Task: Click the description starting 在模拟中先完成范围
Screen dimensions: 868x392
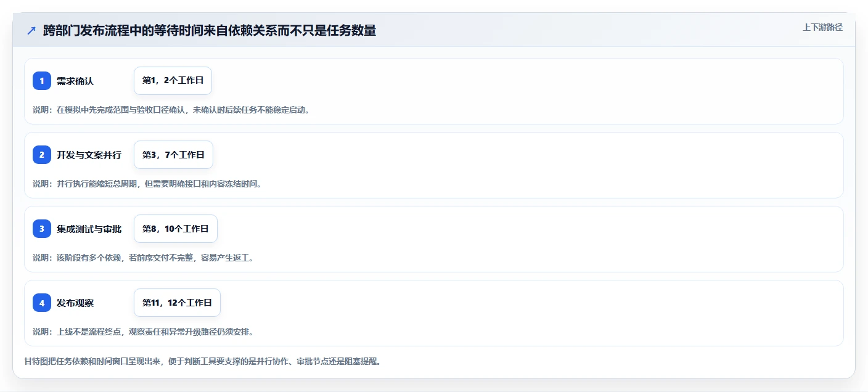Action: click(x=171, y=110)
